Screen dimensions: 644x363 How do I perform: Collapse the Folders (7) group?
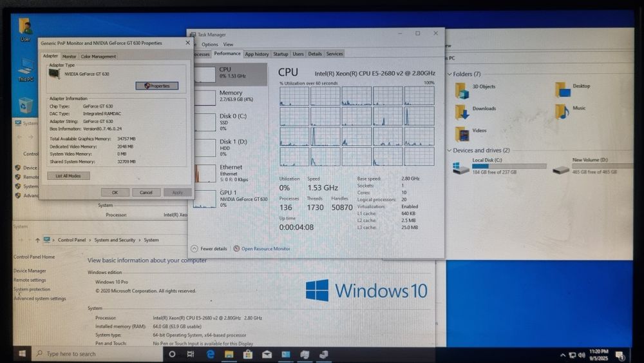pos(450,74)
